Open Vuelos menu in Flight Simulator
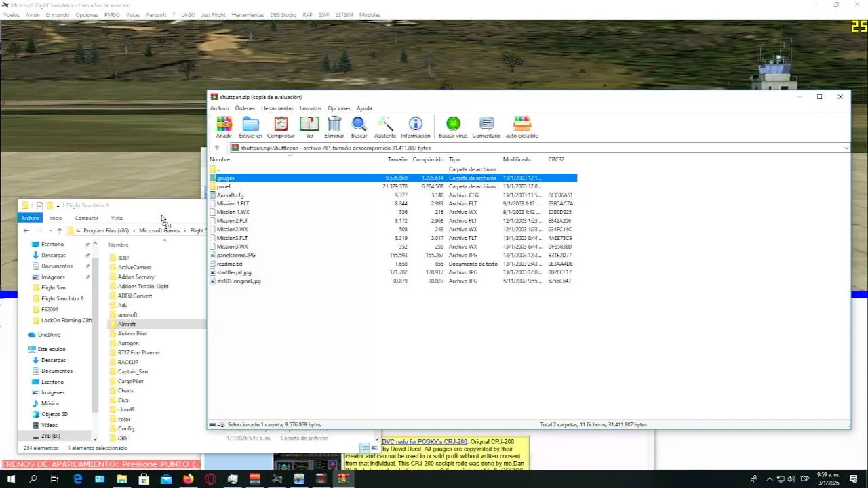The height and width of the screenshot is (488, 868). click(11, 15)
